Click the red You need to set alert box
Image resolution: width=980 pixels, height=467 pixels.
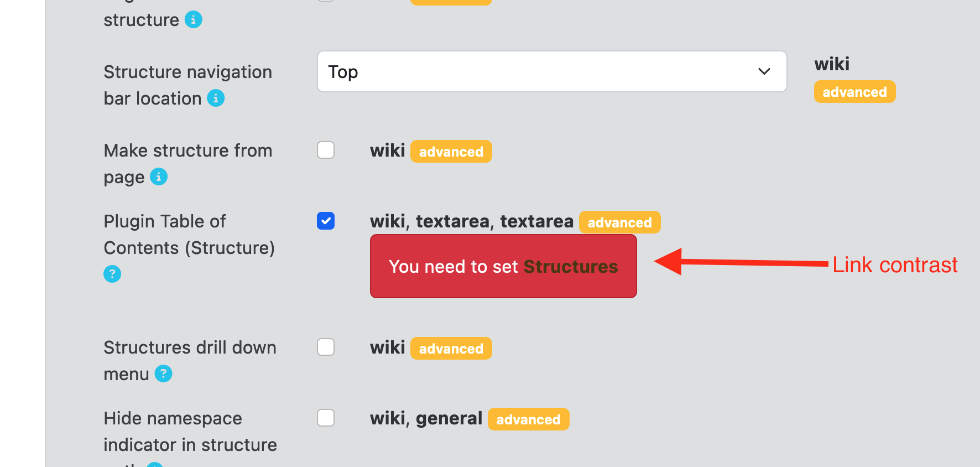503,266
